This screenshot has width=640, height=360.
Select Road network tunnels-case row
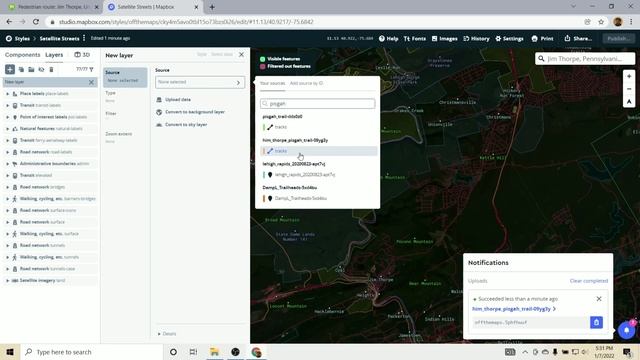[x=50, y=269]
